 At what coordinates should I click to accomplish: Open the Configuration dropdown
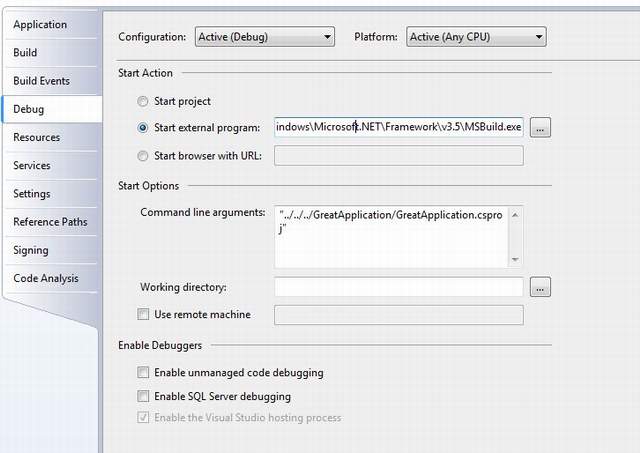click(265, 37)
